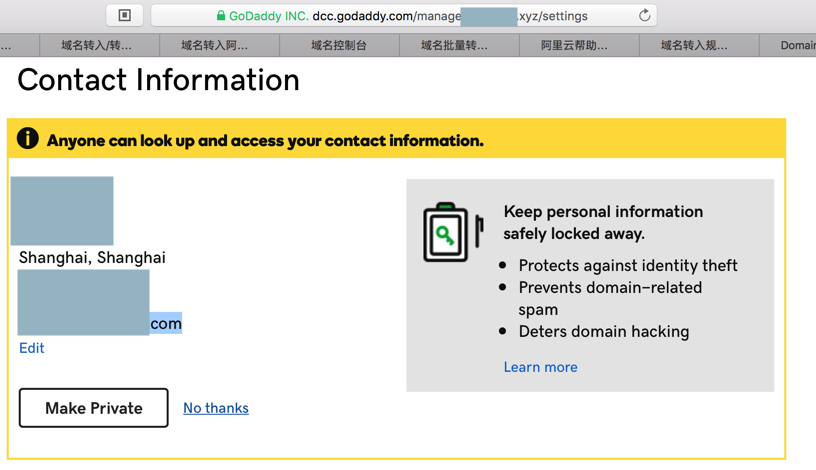
Task: Click the green lock security icon
Action: pyautogui.click(x=221, y=16)
